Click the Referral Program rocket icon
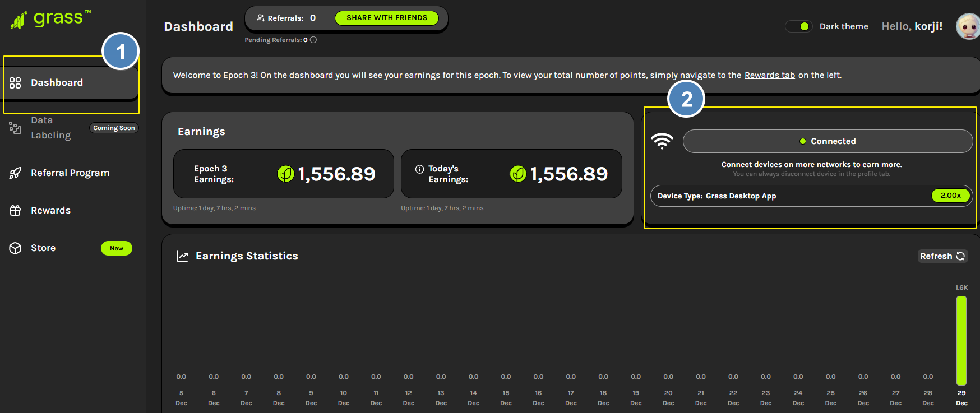This screenshot has height=413, width=980. pyautogui.click(x=15, y=173)
